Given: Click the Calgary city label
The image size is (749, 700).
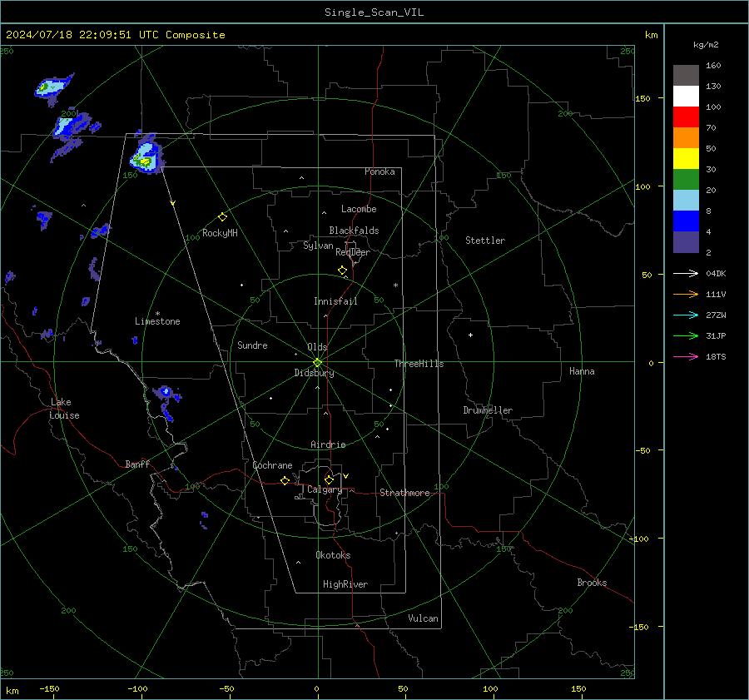Looking at the screenshot, I should click(325, 489).
